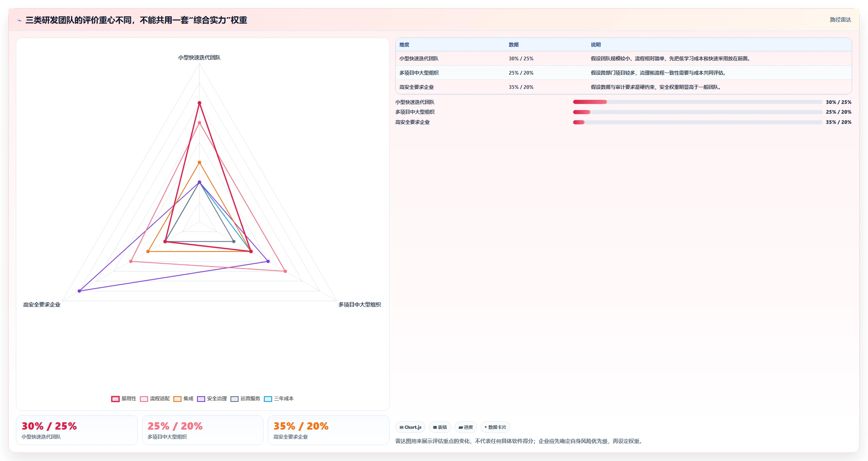Screen dimensions: 868x461
Task: Toggle the 易用性 legend item
Action: [124, 399]
